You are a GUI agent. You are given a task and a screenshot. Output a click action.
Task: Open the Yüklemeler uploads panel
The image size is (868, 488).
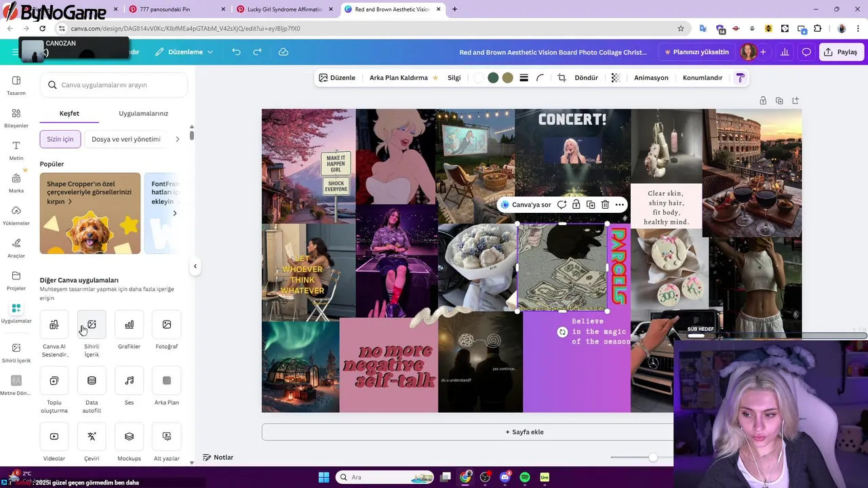[x=16, y=216]
